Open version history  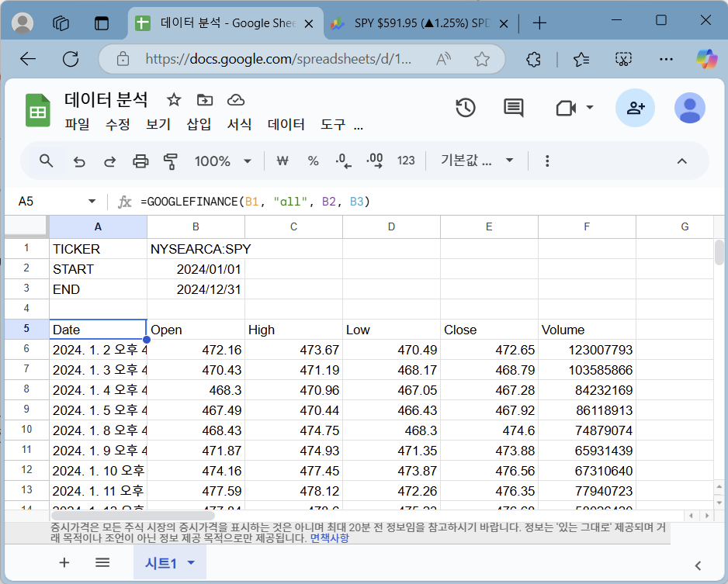pyautogui.click(x=466, y=109)
